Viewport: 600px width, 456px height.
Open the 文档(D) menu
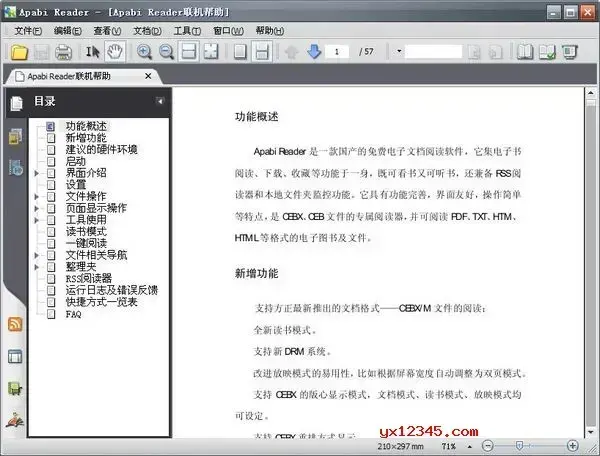[x=147, y=31]
